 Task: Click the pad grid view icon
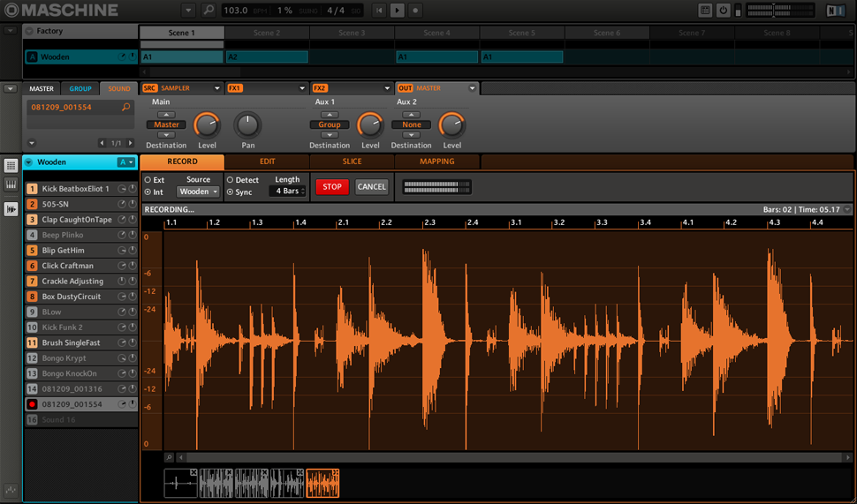click(11, 165)
